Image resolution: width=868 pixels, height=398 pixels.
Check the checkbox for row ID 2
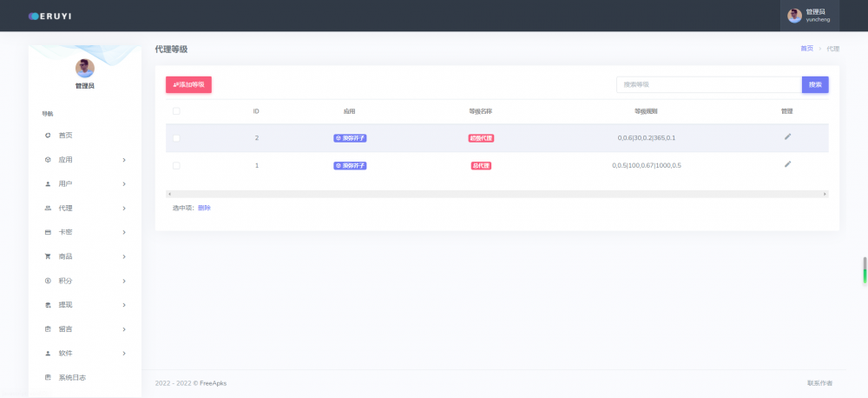tap(176, 138)
